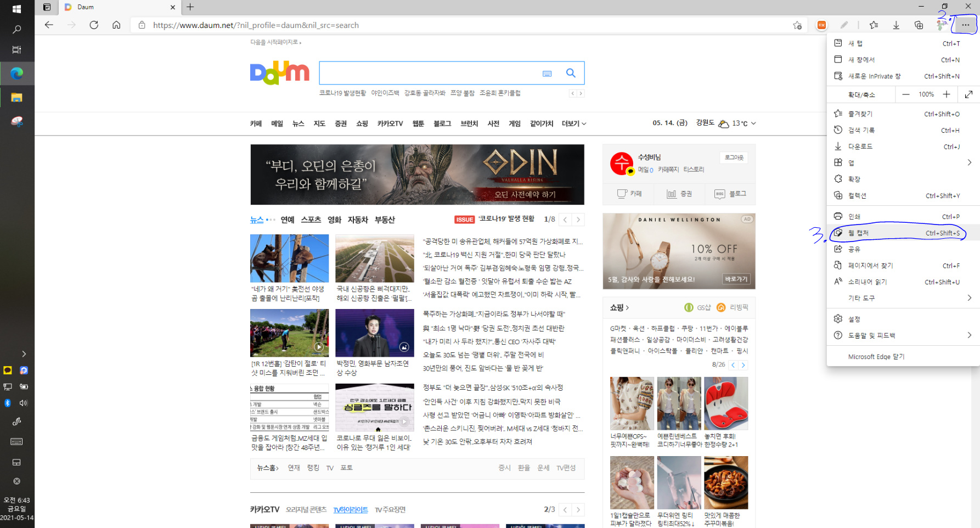
Task: Expand the 앱 submenu arrow
Action: tap(969, 162)
